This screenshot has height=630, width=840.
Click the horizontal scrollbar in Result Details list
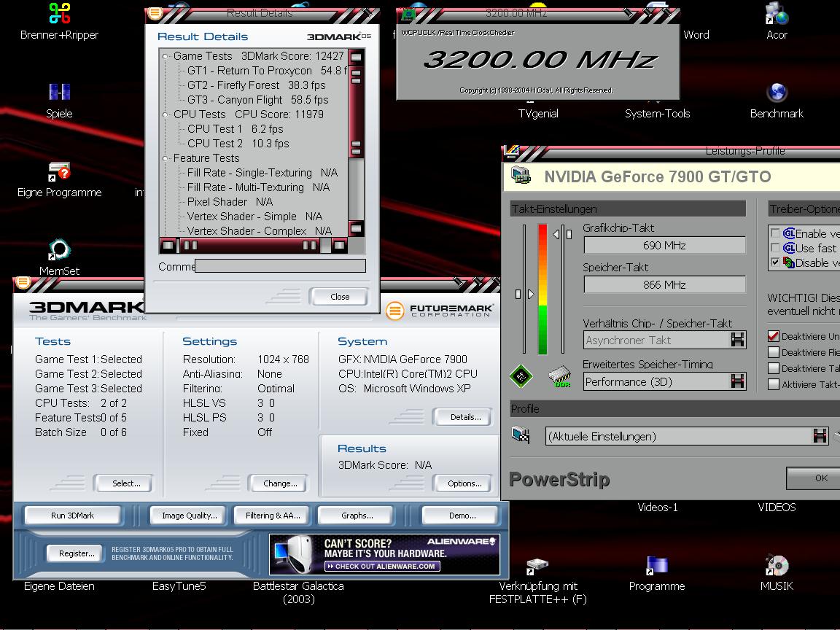(254, 245)
